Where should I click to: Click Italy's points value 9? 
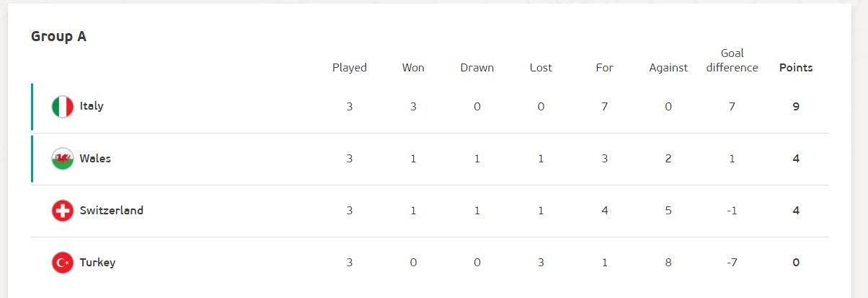pyautogui.click(x=796, y=106)
